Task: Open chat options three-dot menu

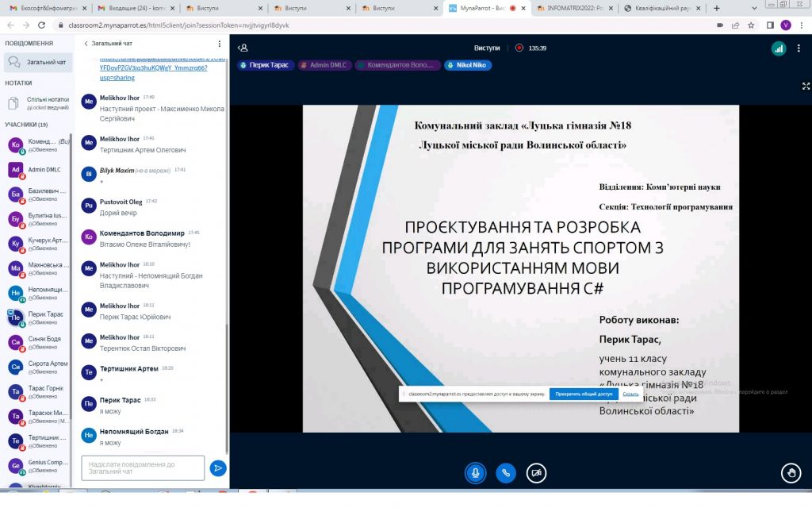Action: [220, 44]
